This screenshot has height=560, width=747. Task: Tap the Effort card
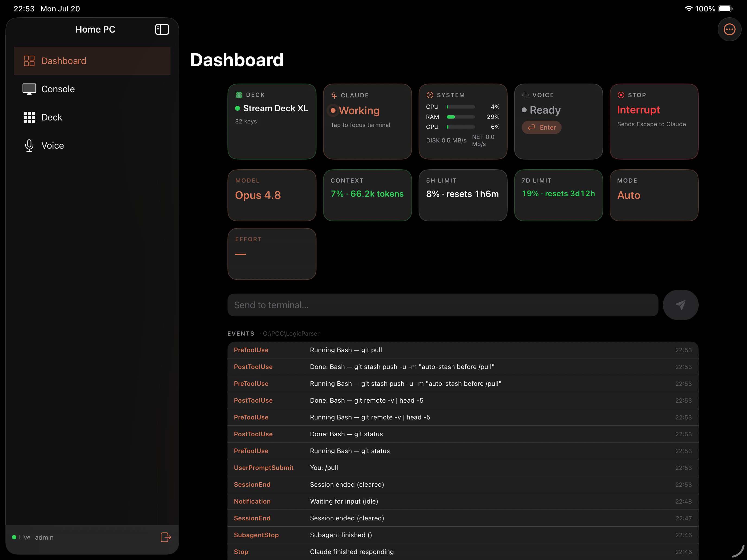[272, 254]
